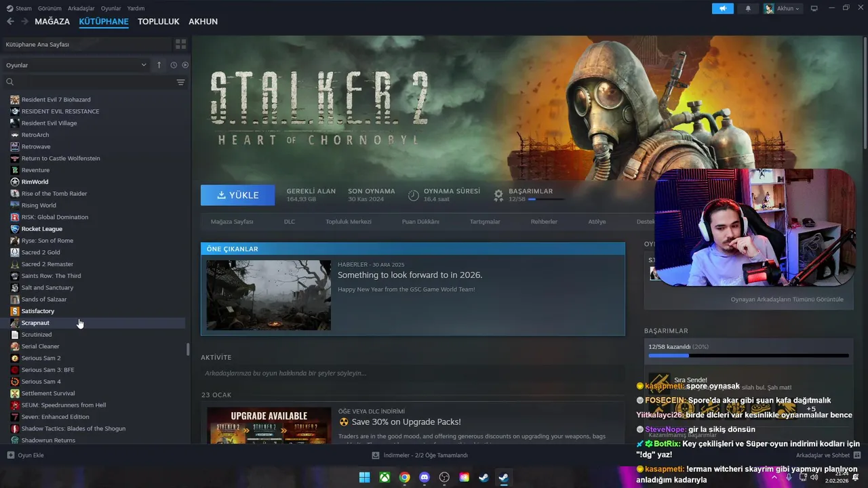
Task: Change the sort order with the up arrow icon
Action: [x=159, y=65]
